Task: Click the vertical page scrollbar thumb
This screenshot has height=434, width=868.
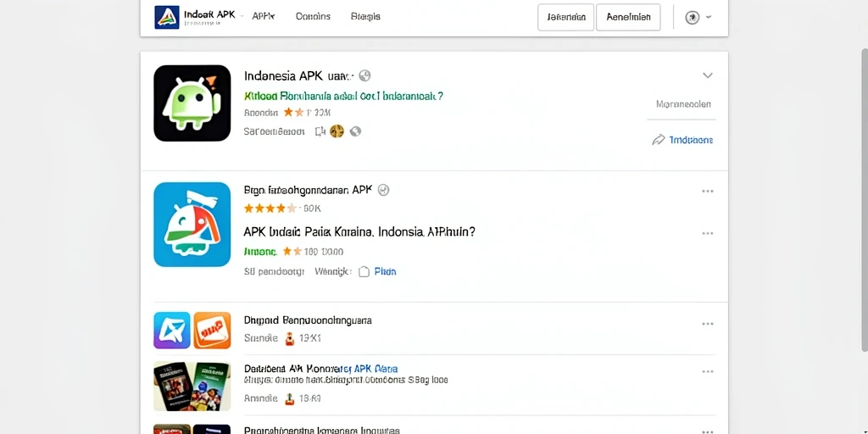Action: pos(865,199)
